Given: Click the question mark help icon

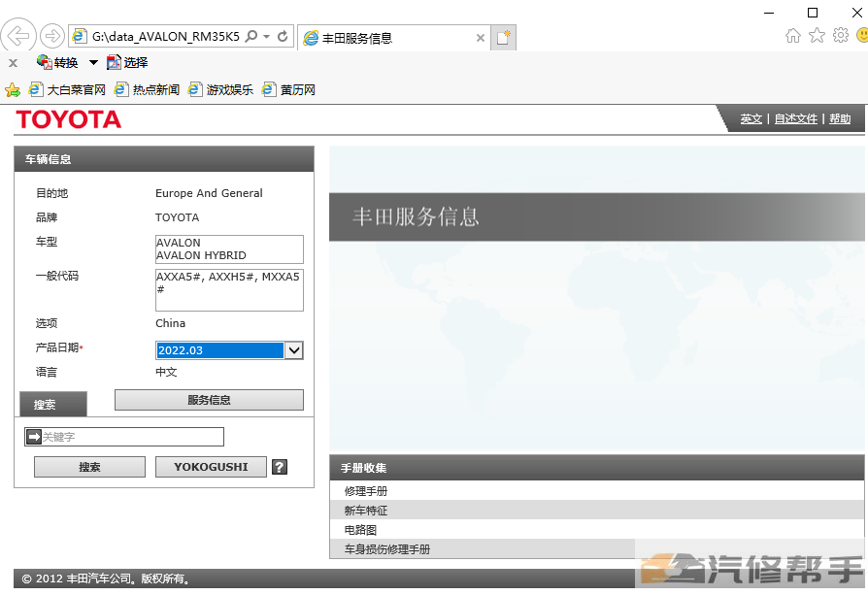Looking at the screenshot, I should [280, 467].
